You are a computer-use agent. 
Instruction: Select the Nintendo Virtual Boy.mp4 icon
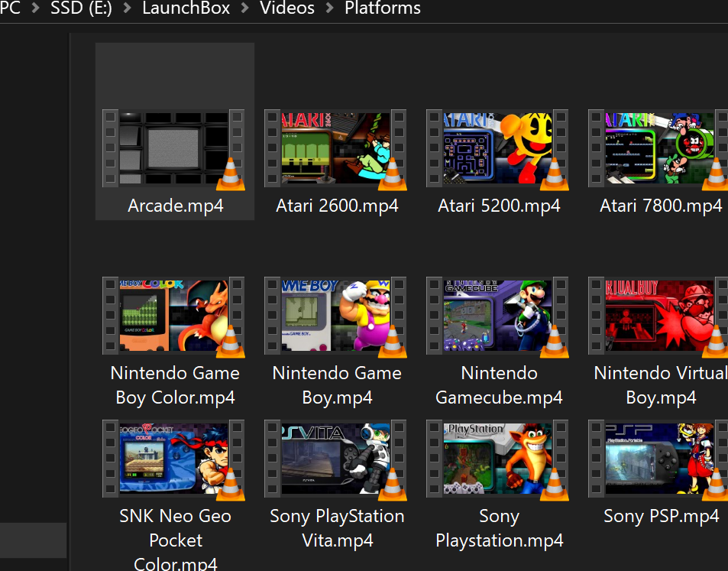point(658,316)
